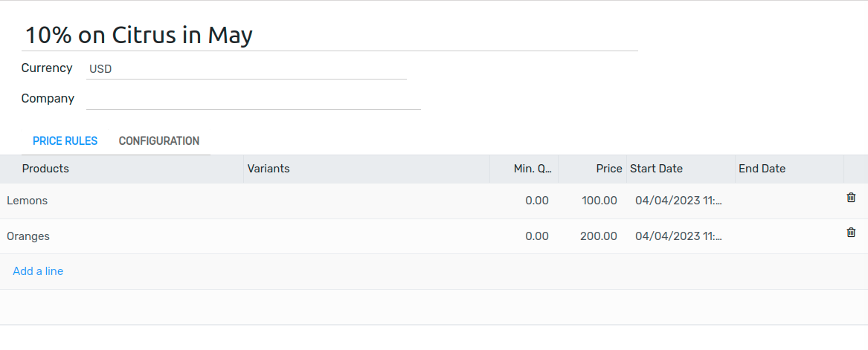Sort by Min. Quantity column header

pos(524,169)
